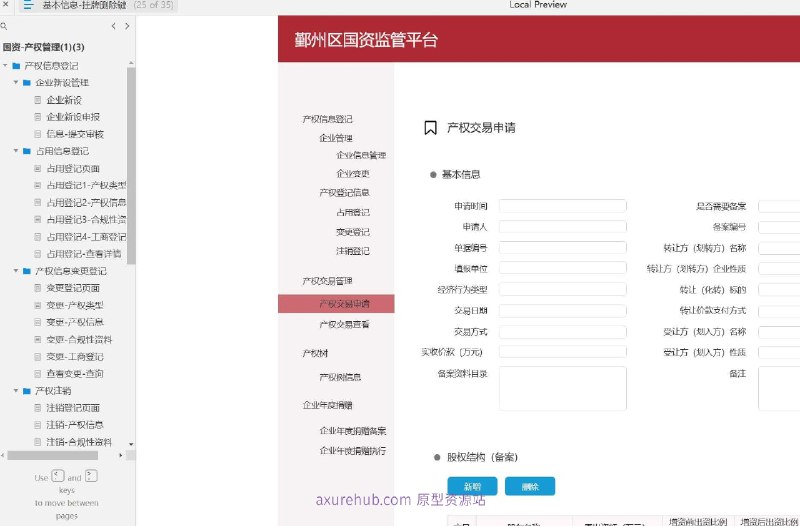This screenshot has height=526, width=800.
Task: Click the 备案资料目录 text area
Action: [x=562, y=388]
